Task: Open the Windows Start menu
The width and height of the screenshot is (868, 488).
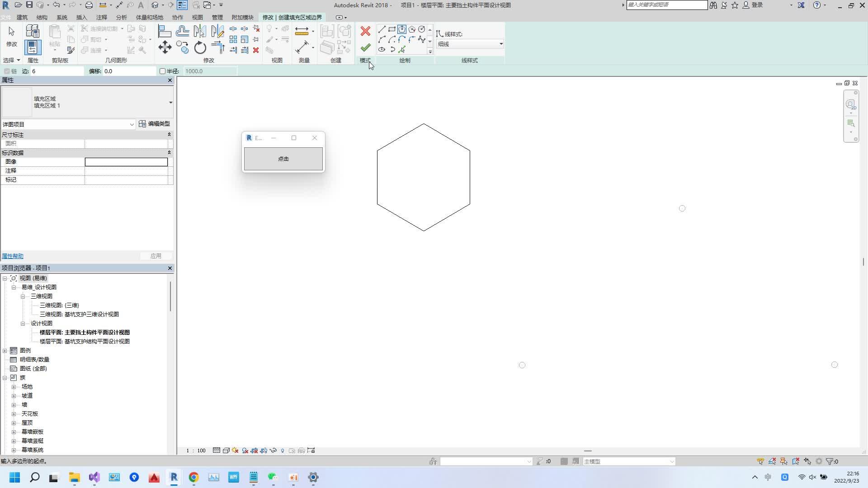Action: pos(14,477)
